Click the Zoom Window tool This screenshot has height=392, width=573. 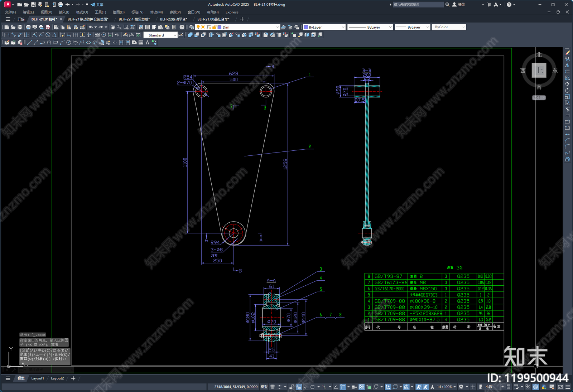(x=126, y=27)
